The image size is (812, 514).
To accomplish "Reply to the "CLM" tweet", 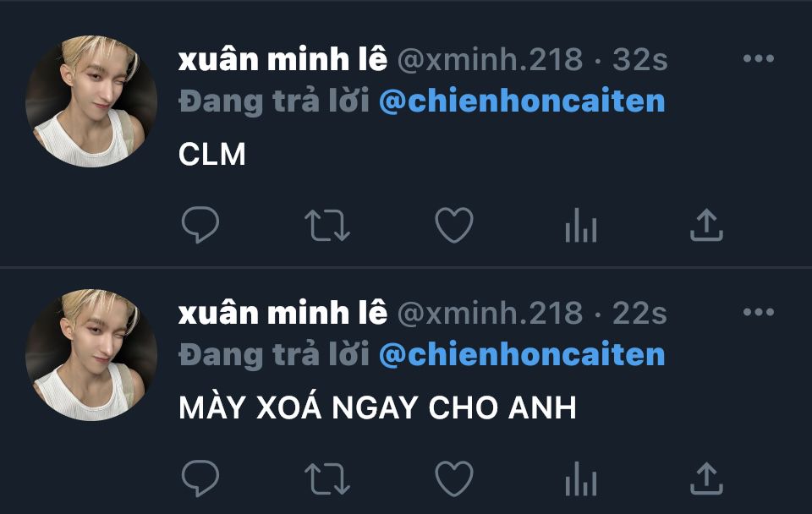I will coord(200,225).
